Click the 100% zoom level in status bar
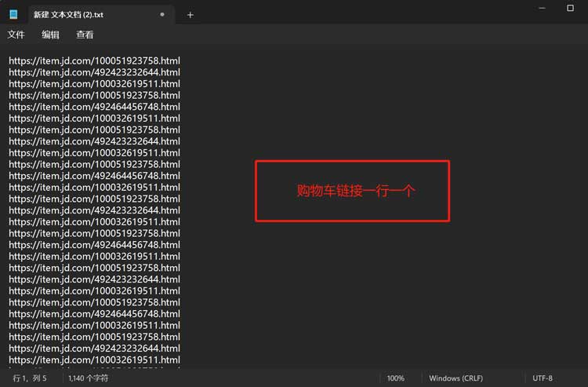Screen dimensions: 588x387 395,378
